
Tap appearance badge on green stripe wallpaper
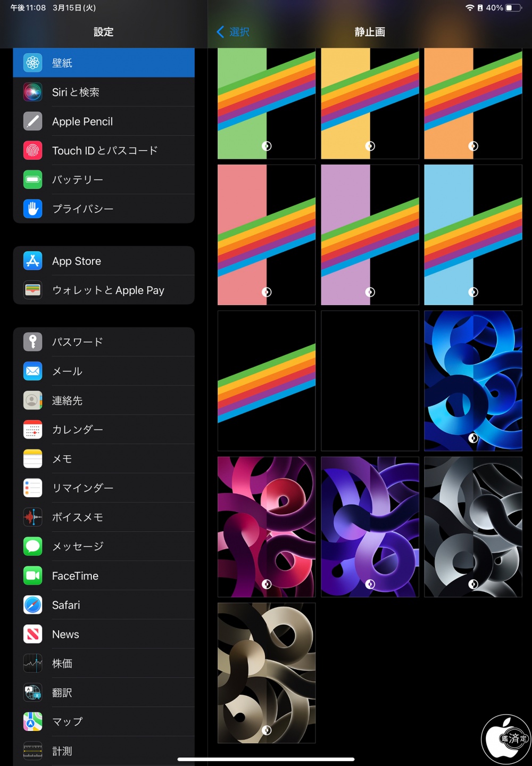[x=267, y=146]
